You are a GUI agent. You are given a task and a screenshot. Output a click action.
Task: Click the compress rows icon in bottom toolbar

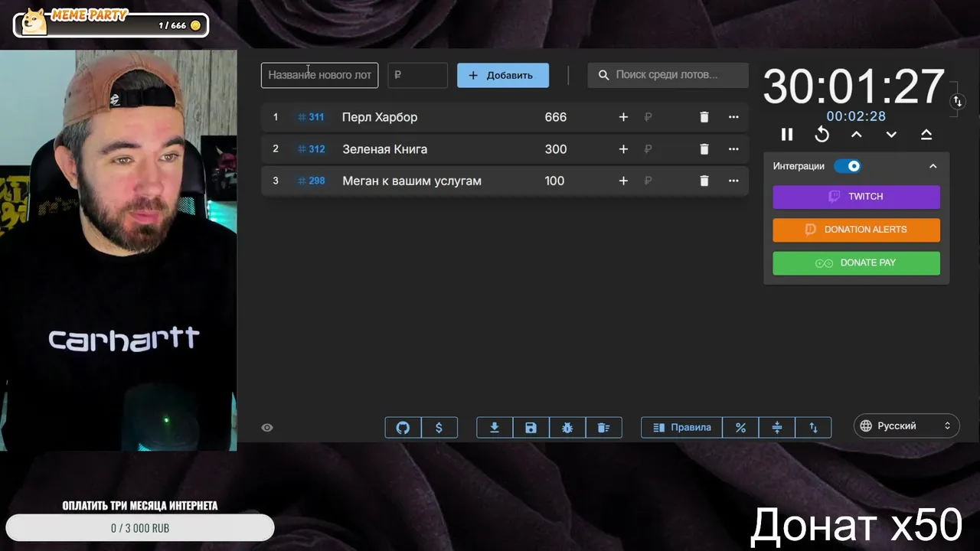coord(777,428)
